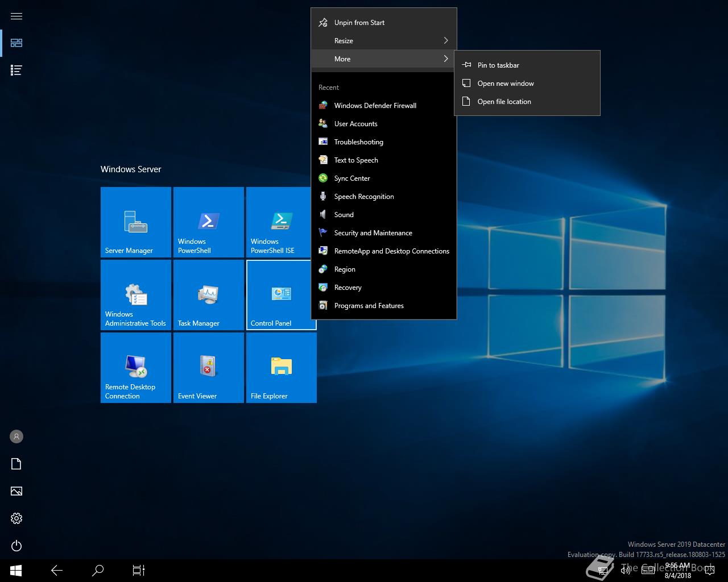Viewport: 728px width, 582px height.
Task: Open recent Sync Center
Action: [x=384, y=178]
